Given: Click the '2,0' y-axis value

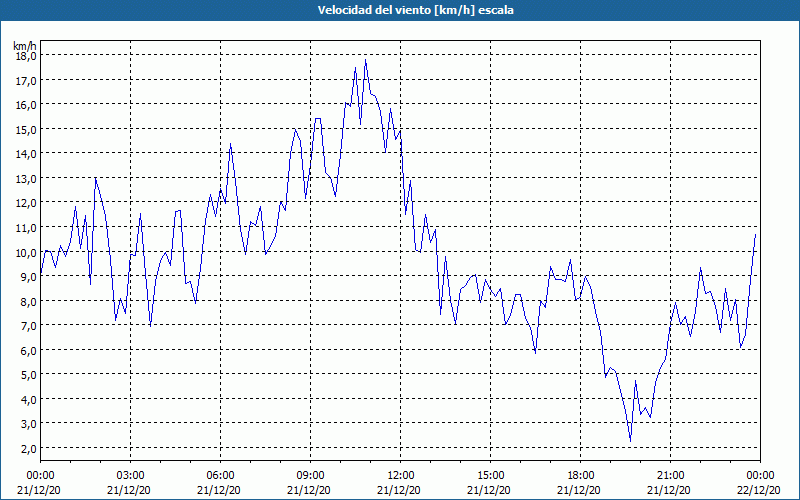Looking at the screenshot, I should 28,448.
